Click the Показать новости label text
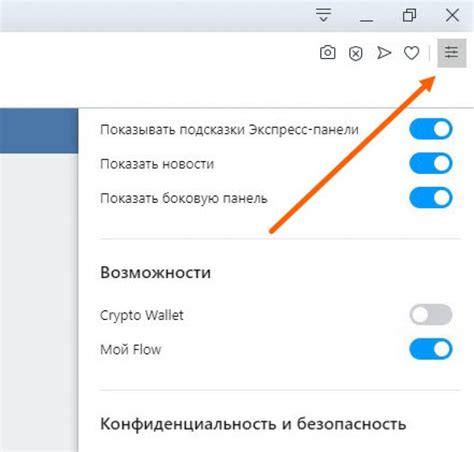The height and width of the screenshot is (452, 474). click(x=157, y=164)
